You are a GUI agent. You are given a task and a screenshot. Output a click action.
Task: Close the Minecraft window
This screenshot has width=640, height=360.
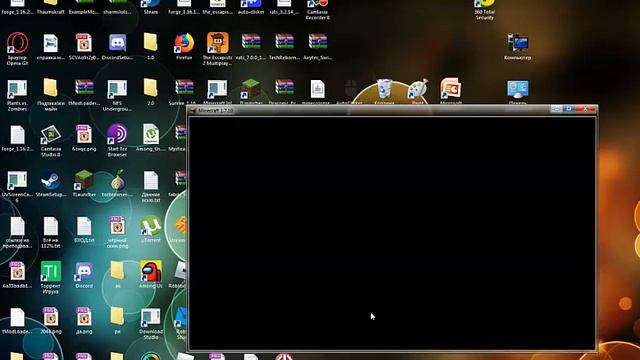[x=585, y=109]
